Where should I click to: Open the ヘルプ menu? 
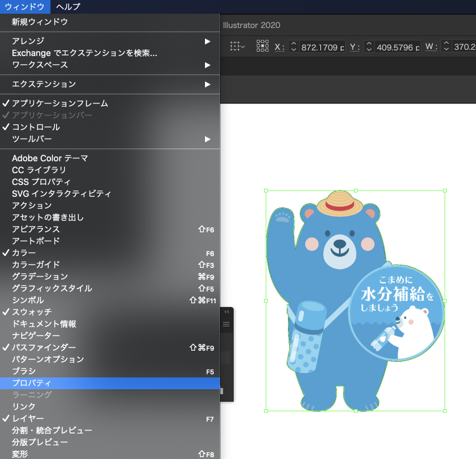pos(68,7)
